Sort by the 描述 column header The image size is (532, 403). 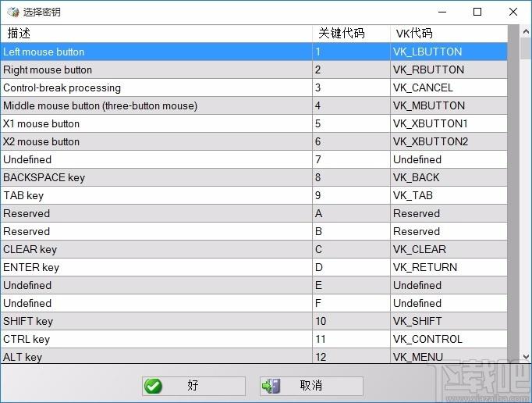pyautogui.click(x=157, y=34)
